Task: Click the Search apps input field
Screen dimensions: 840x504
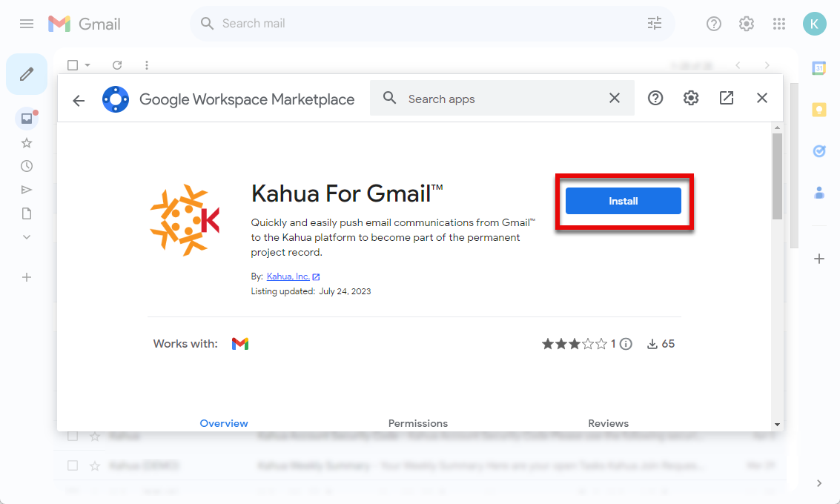Action: 504,99
